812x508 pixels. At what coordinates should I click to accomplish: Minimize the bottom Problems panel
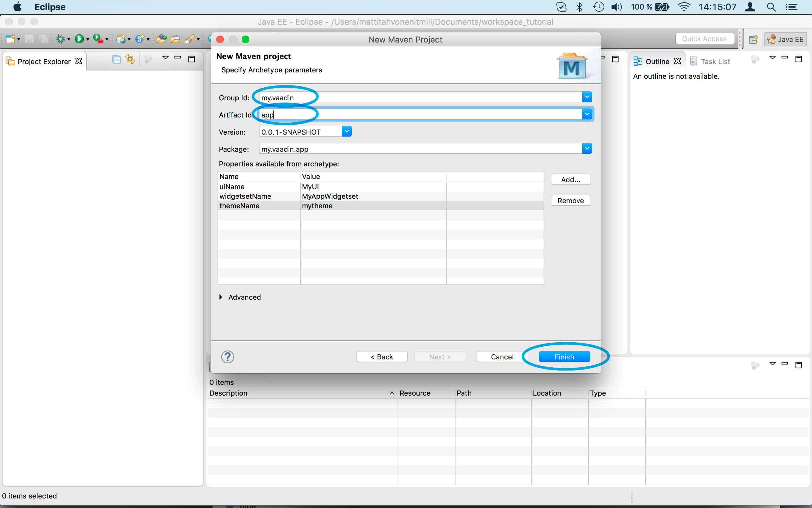coord(785,364)
